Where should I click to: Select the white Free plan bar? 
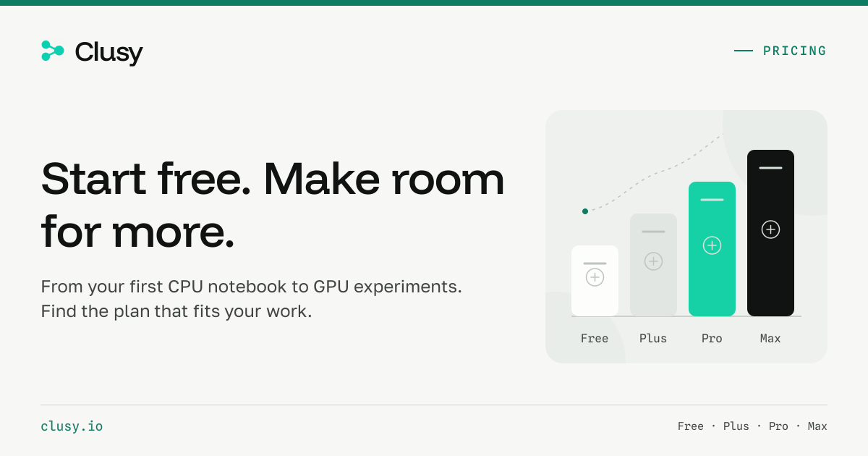point(595,281)
